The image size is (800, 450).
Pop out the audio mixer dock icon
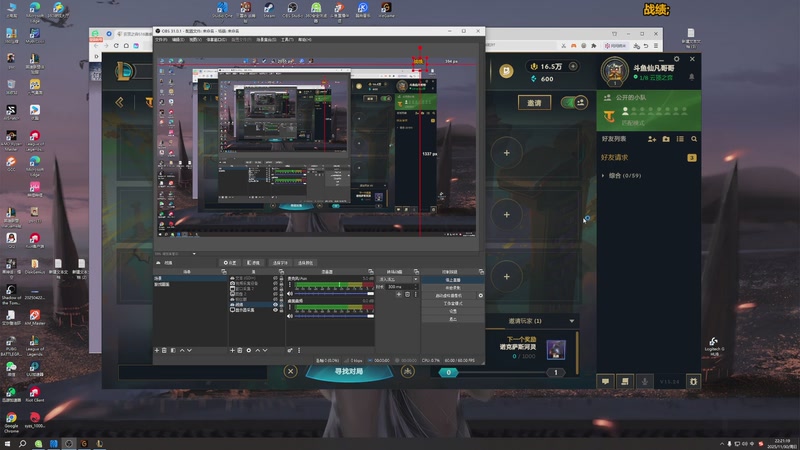point(371,271)
